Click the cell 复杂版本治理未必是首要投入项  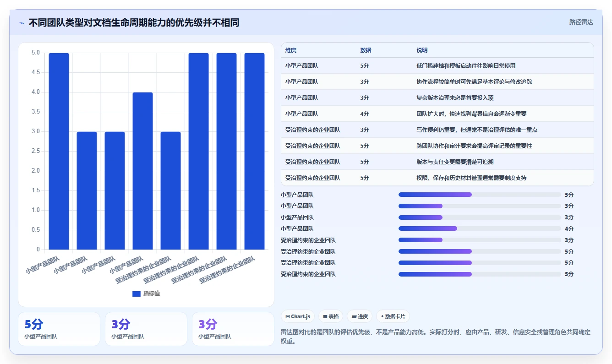click(x=455, y=98)
